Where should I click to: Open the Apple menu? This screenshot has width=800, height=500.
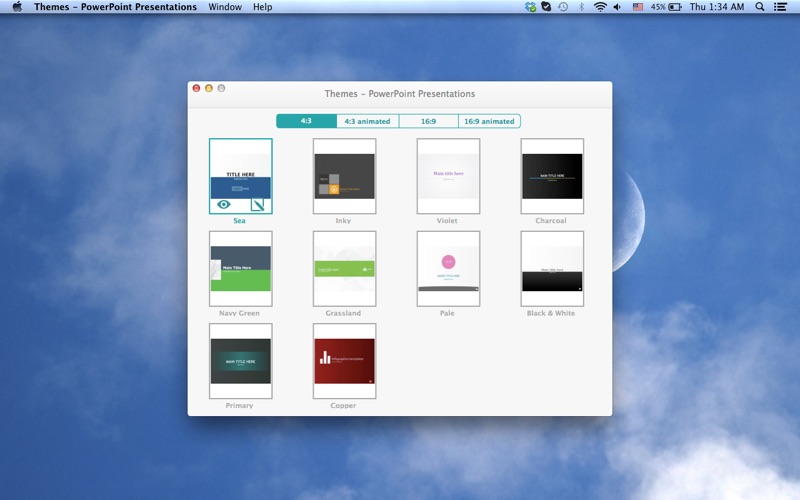pyautogui.click(x=17, y=7)
